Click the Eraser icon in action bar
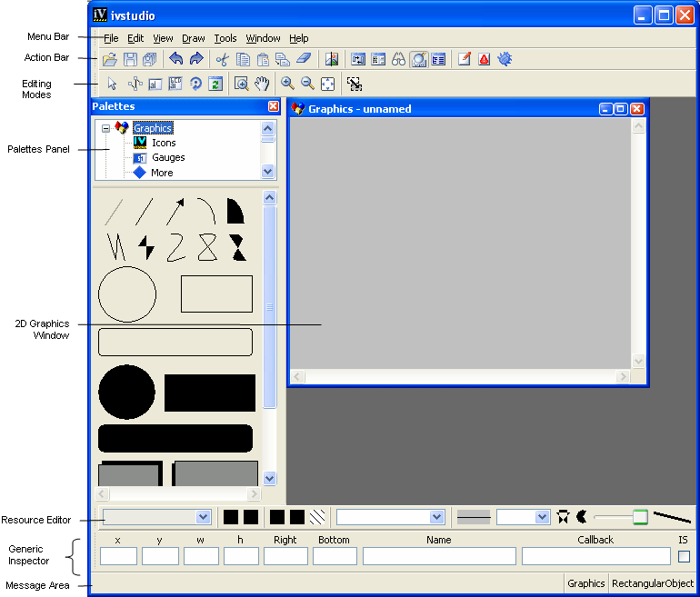Screen dimensions: 700x597 coord(304,60)
